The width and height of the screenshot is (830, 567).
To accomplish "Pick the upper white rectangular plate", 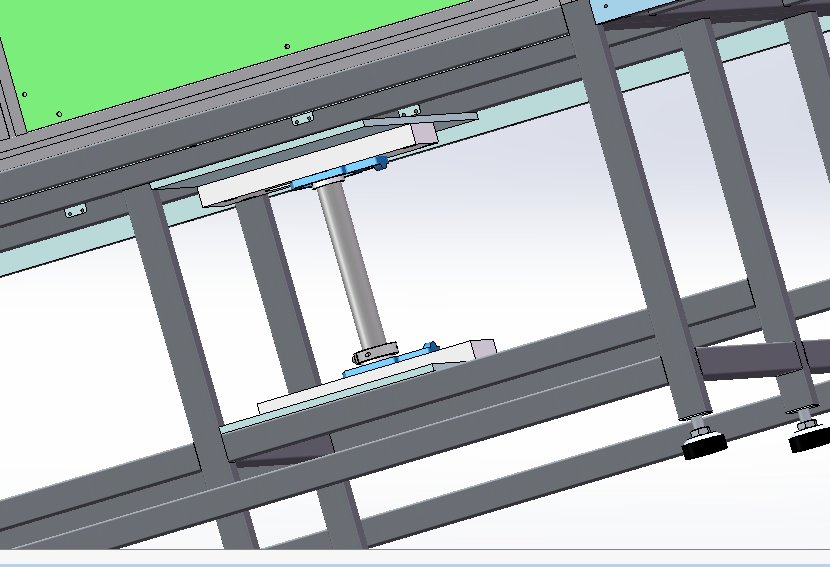I will [x=318, y=165].
